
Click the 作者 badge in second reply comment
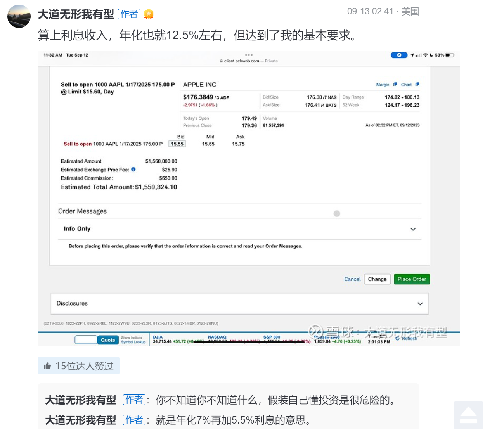134,420
